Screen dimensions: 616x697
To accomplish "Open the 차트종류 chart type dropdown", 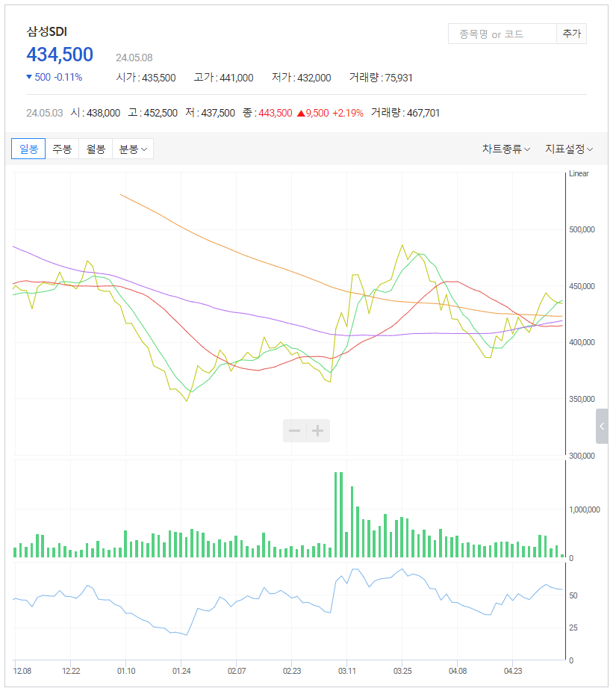I will click(506, 149).
